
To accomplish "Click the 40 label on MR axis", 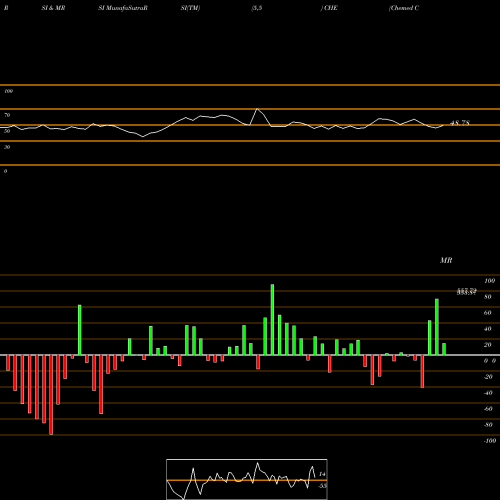I will pos(488,329).
